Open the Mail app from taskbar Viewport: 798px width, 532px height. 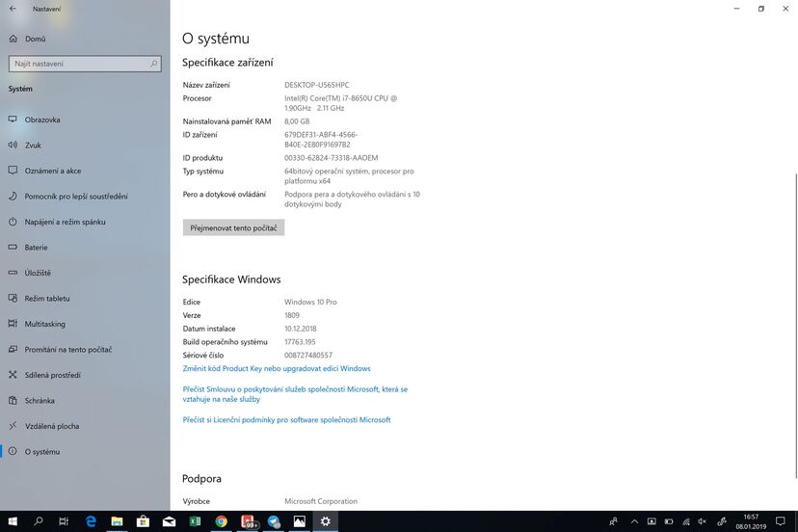click(169, 521)
